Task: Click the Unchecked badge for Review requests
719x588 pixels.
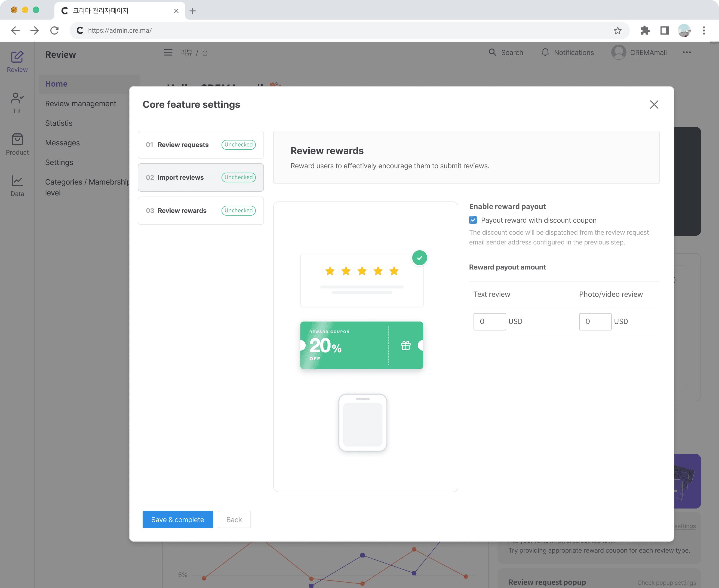Action: 238,145
